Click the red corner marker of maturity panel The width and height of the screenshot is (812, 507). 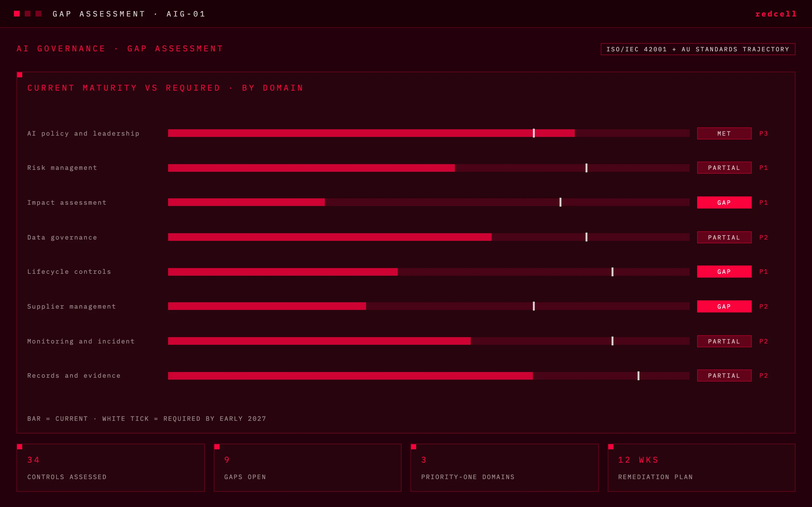pos(19,75)
